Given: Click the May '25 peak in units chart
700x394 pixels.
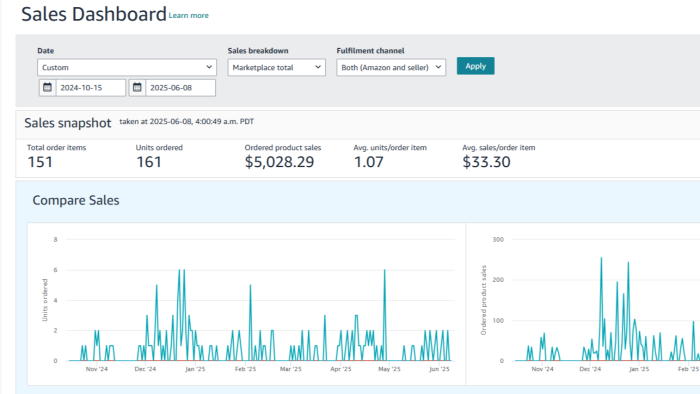Looking at the screenshot, I should coord(384,270).
